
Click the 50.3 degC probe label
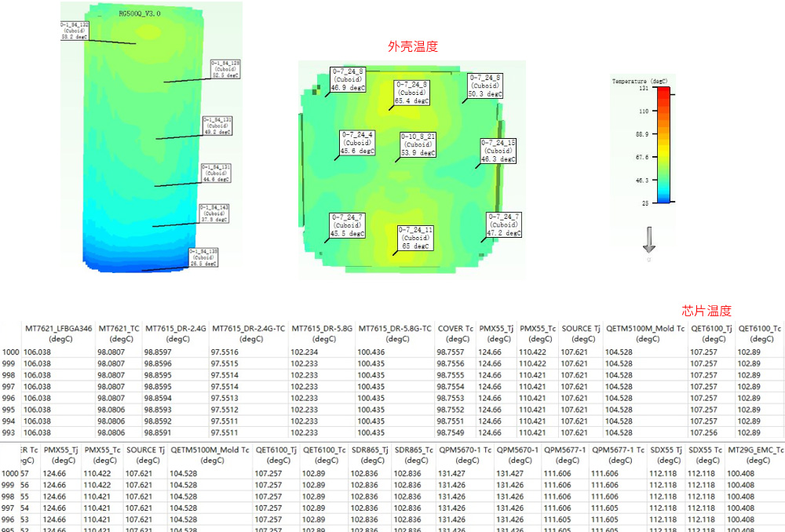(484, 86)
